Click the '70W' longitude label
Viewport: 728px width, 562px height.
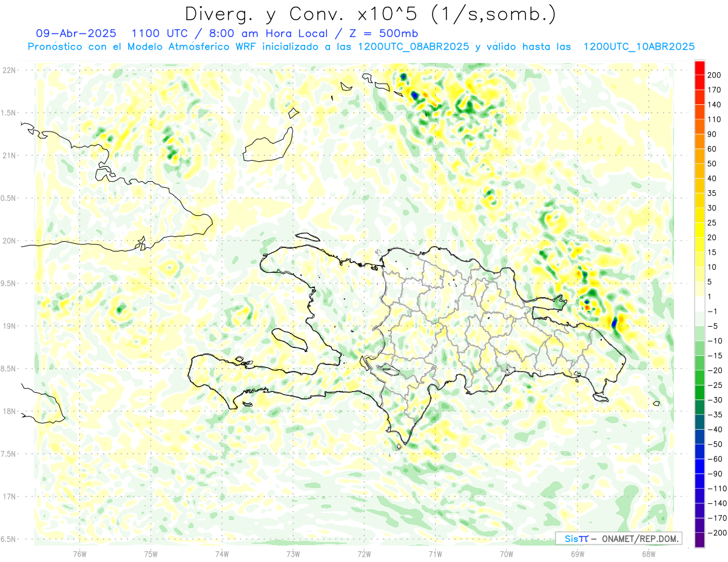pos(507,554)
